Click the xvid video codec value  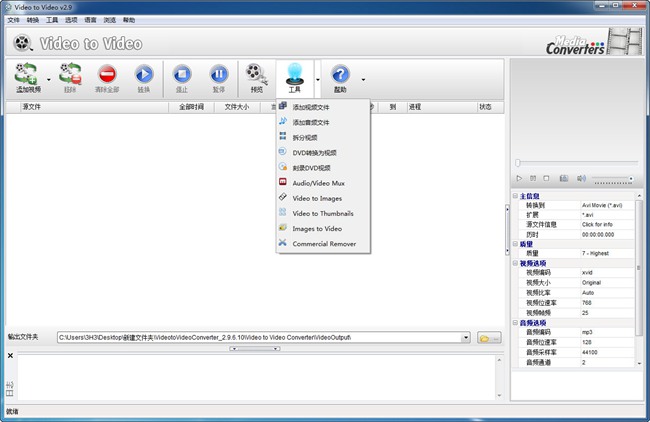point(587,272)
